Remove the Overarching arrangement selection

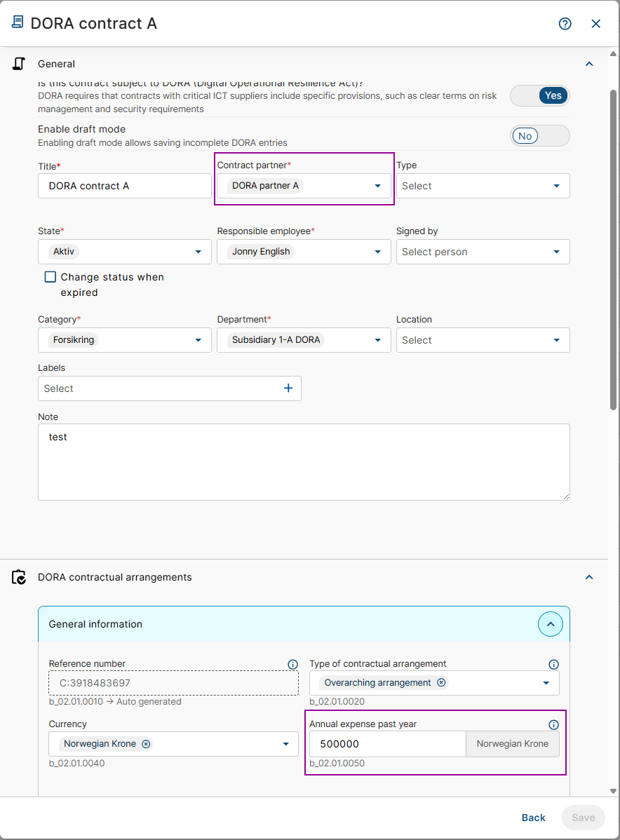click(441, 683)
